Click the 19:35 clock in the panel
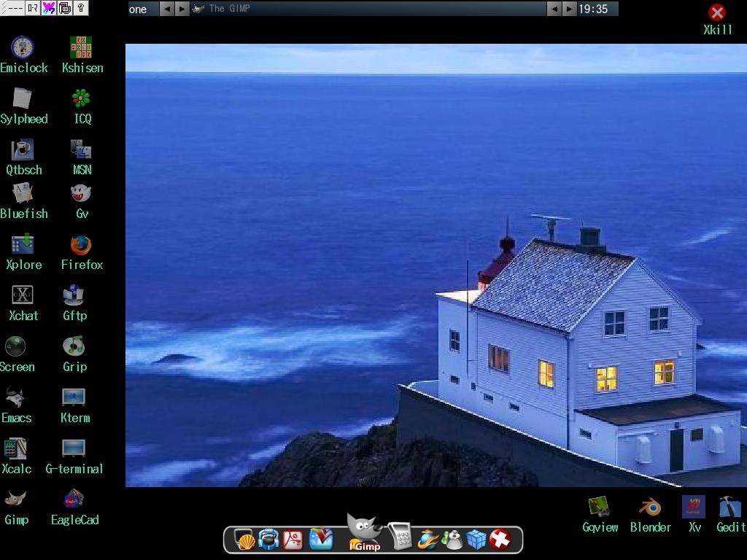The height and width of the screenshot is (560, 747). pyautogui.click(x=593, y=9)
